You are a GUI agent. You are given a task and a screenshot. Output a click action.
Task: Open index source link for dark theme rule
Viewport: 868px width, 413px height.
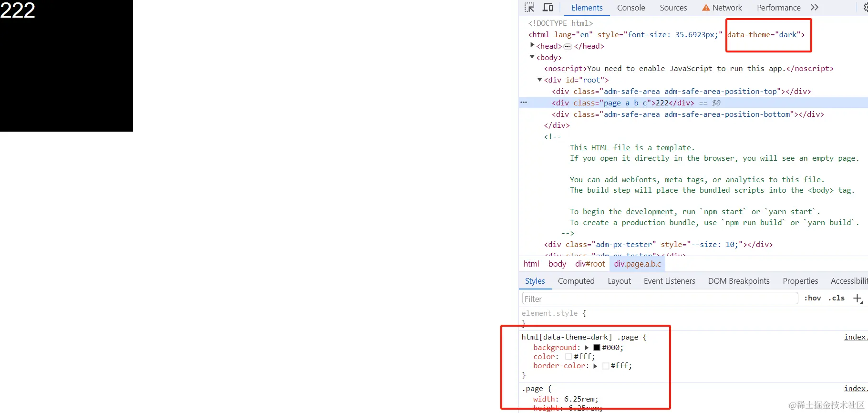(x=856, y=337)
